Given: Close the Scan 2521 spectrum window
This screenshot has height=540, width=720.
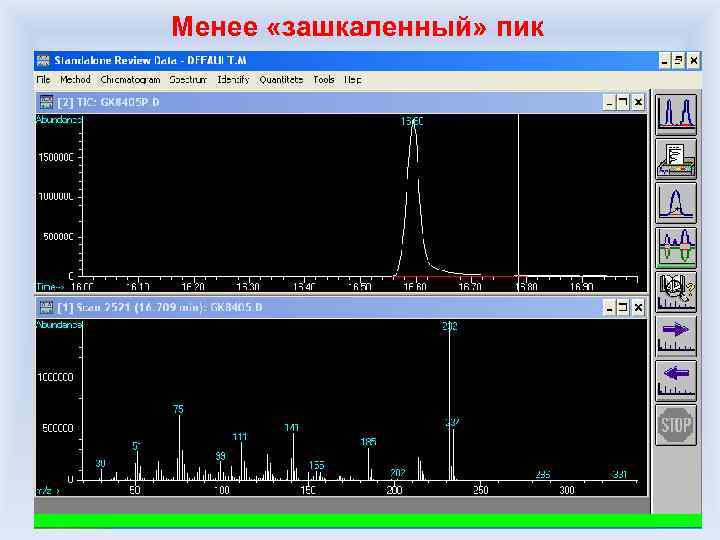Looking at the screenshot, I should (x=638, y=307).
